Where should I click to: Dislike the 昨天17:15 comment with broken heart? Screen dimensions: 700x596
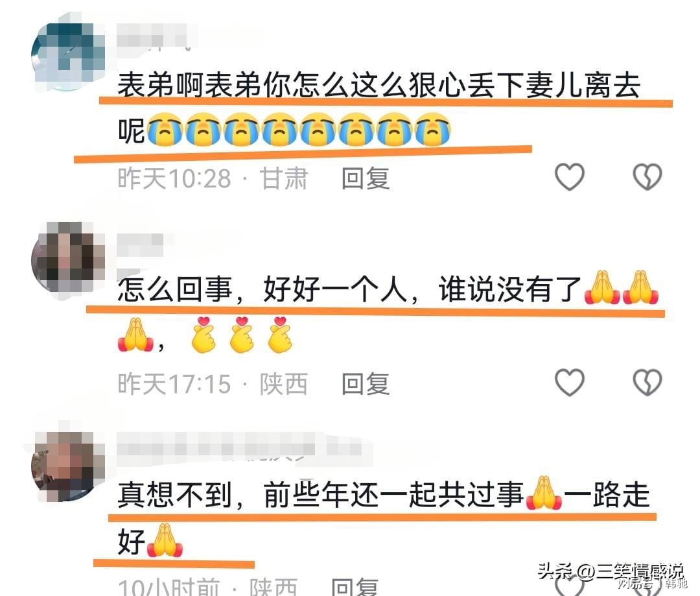[647, 383]
